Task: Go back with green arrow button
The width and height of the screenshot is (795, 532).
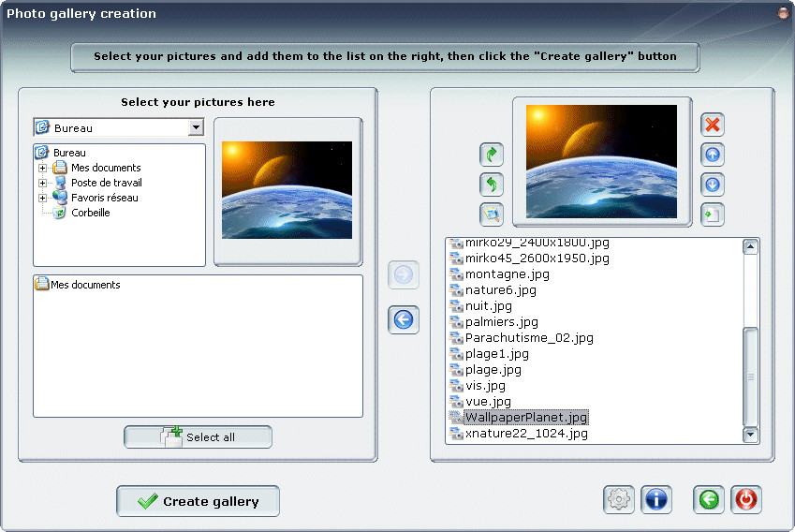Action: click(708, 499)
